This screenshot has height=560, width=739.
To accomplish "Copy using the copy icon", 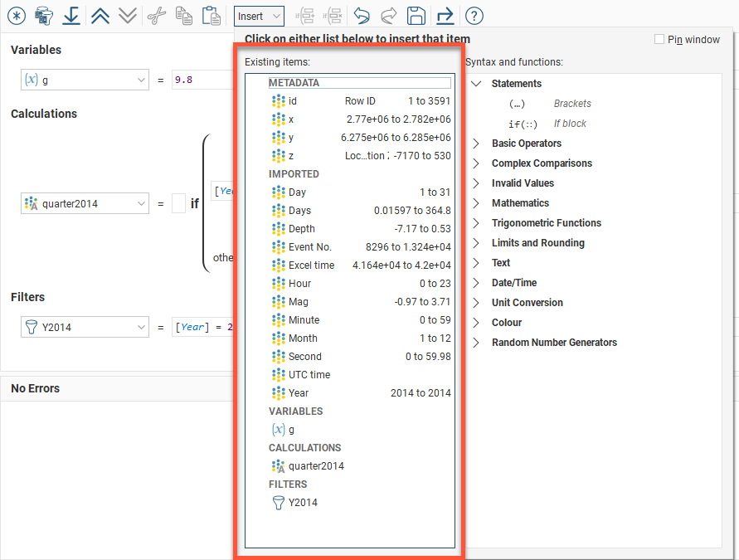I will (184, 16).
